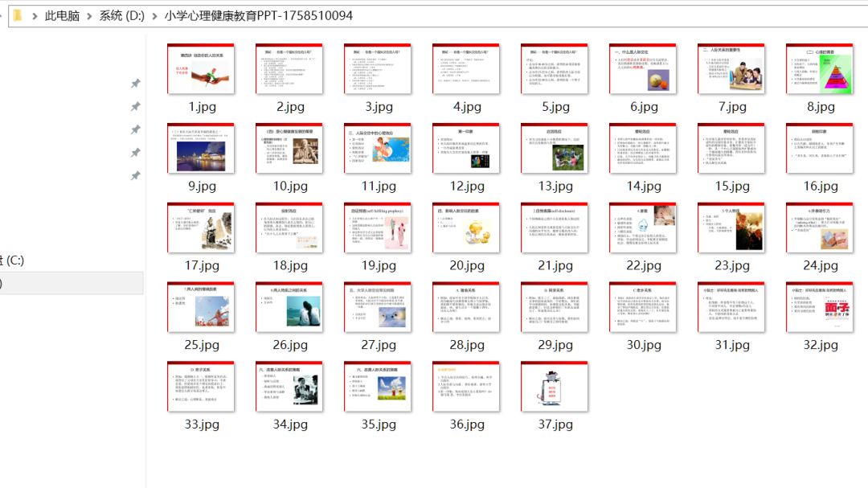Click 小学心理健康教育PPT-1758510094 breadcrumb
Viewport: 868px width, 488px height.
click(259, 15)
